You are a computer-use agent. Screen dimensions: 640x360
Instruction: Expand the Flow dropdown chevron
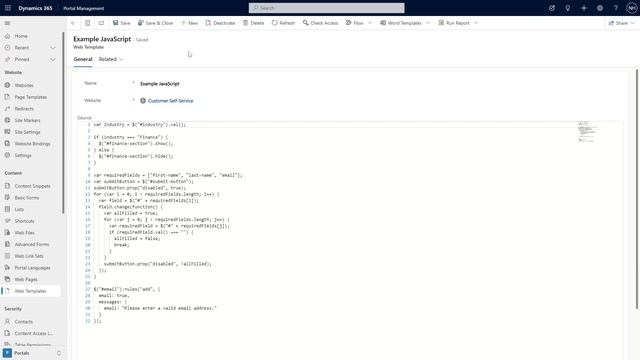(370, 23)
